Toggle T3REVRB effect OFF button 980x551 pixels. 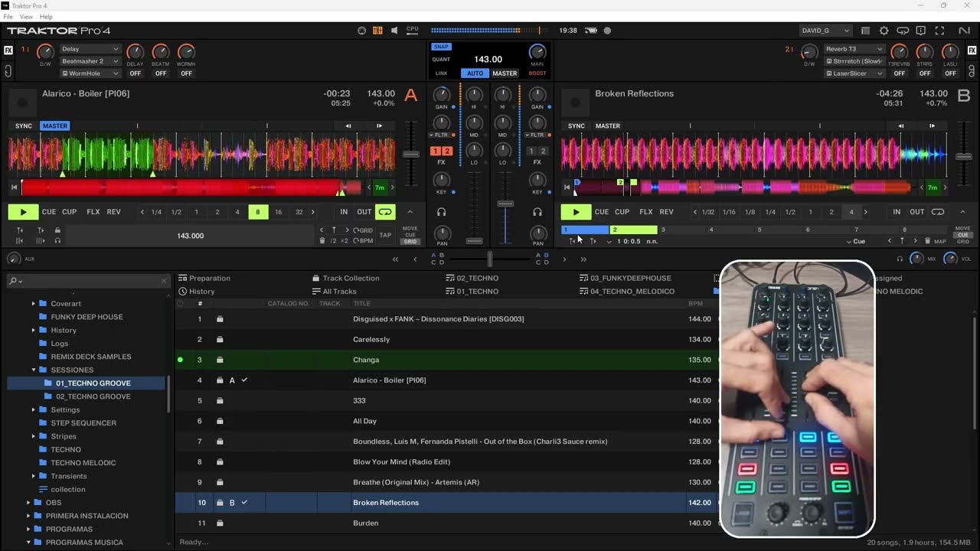click(899, 73)
